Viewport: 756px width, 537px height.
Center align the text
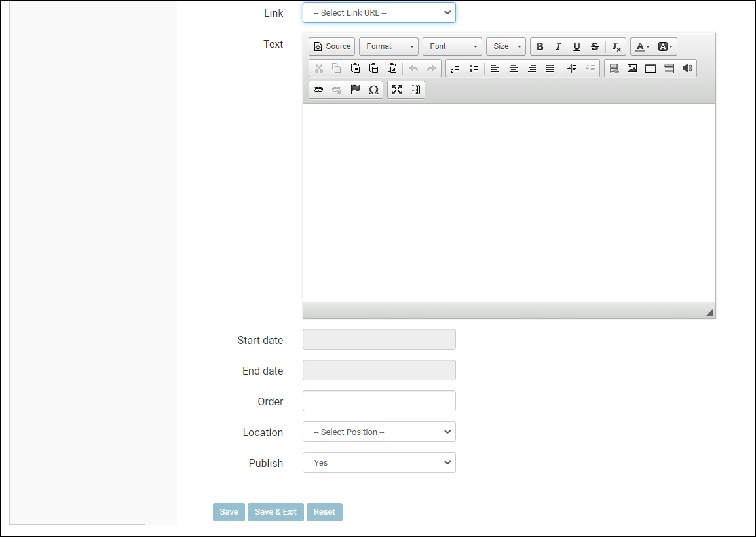(514, 68)
